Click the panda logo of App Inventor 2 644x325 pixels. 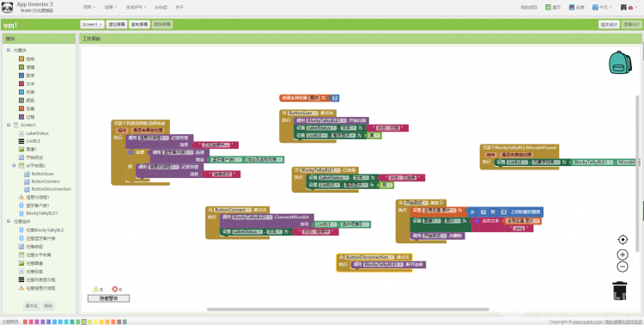[8, 8]
